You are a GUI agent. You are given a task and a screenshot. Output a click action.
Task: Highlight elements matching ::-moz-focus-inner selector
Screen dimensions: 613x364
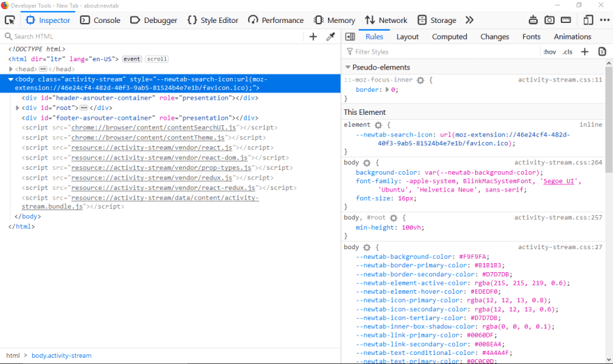420,80
